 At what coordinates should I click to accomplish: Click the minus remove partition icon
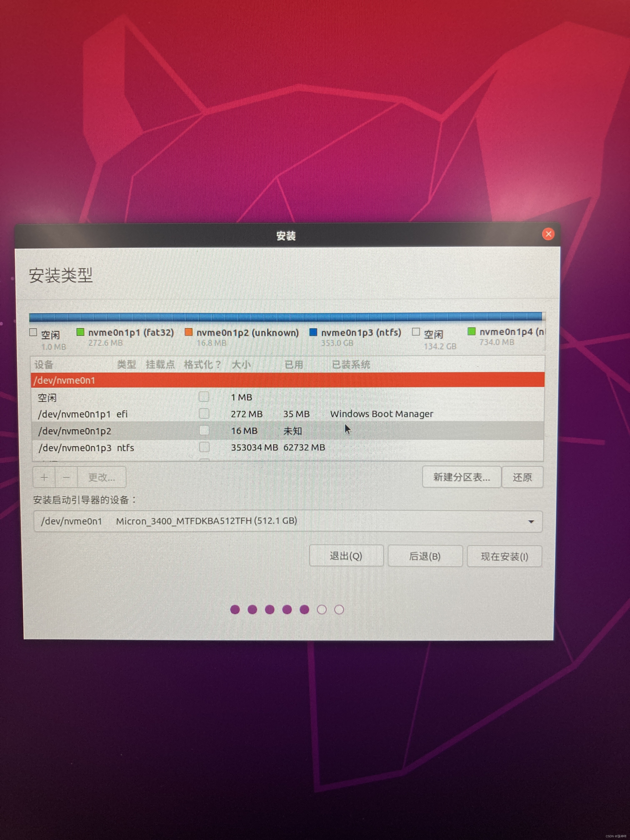[66, 477]
